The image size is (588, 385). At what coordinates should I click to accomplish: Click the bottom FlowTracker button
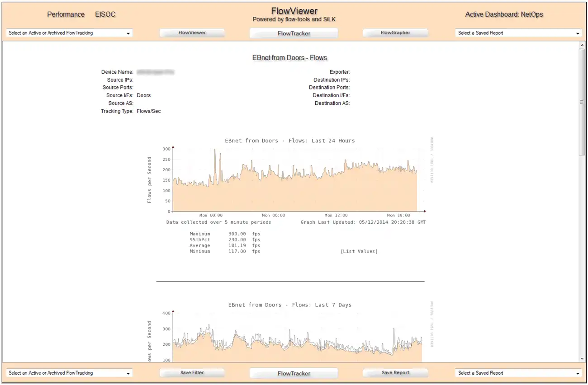pyautogui.click(x=294, y=373)
